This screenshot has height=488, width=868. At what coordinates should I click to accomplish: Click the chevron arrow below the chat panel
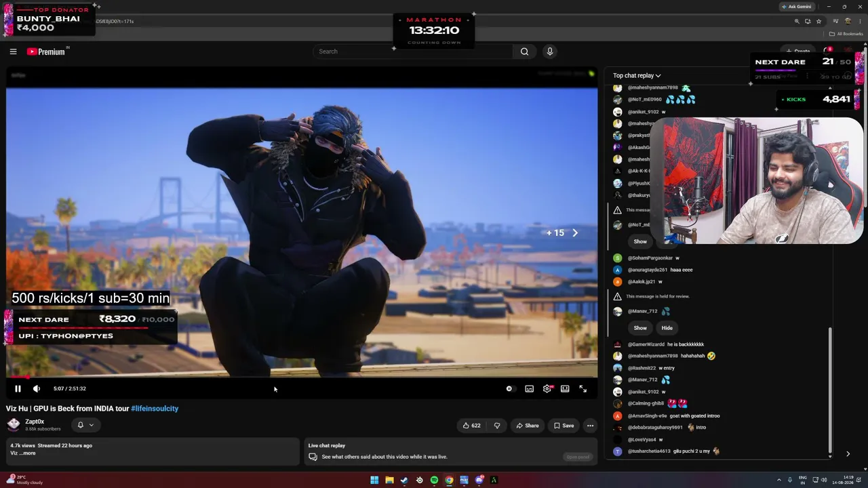848,454
